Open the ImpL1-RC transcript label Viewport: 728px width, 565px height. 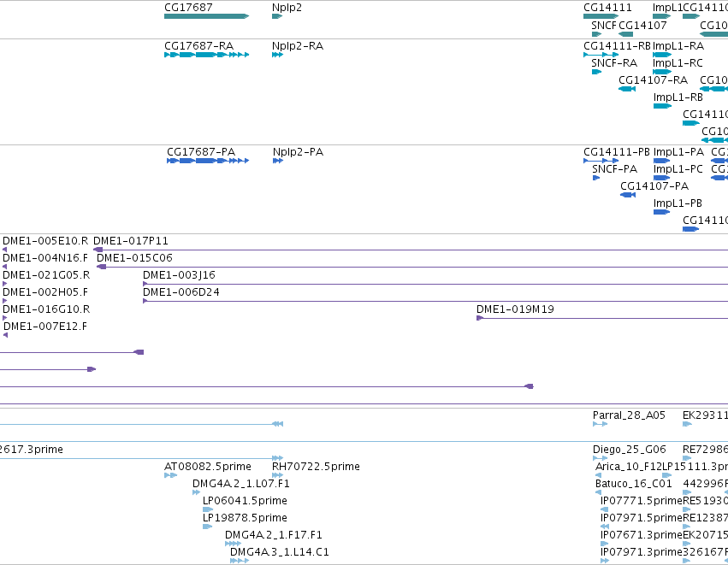[678, 63]
